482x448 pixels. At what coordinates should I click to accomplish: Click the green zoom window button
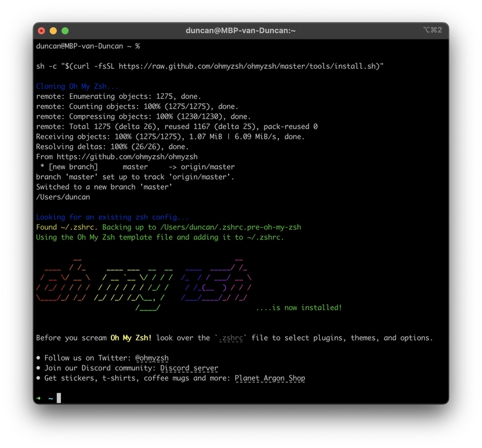click(x=65, y=31)
